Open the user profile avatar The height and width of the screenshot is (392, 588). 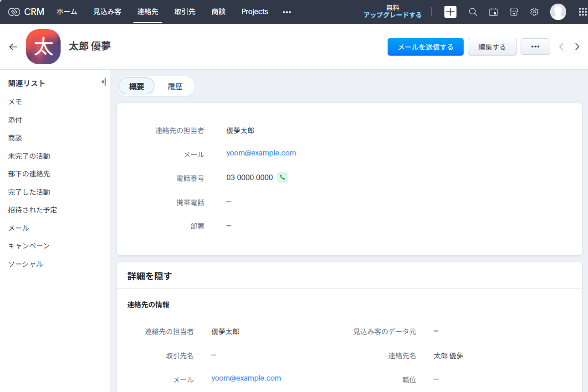point(558,12)
